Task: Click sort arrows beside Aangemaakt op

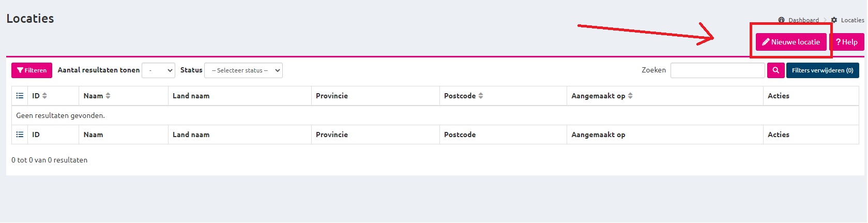Action: (630, 96)
